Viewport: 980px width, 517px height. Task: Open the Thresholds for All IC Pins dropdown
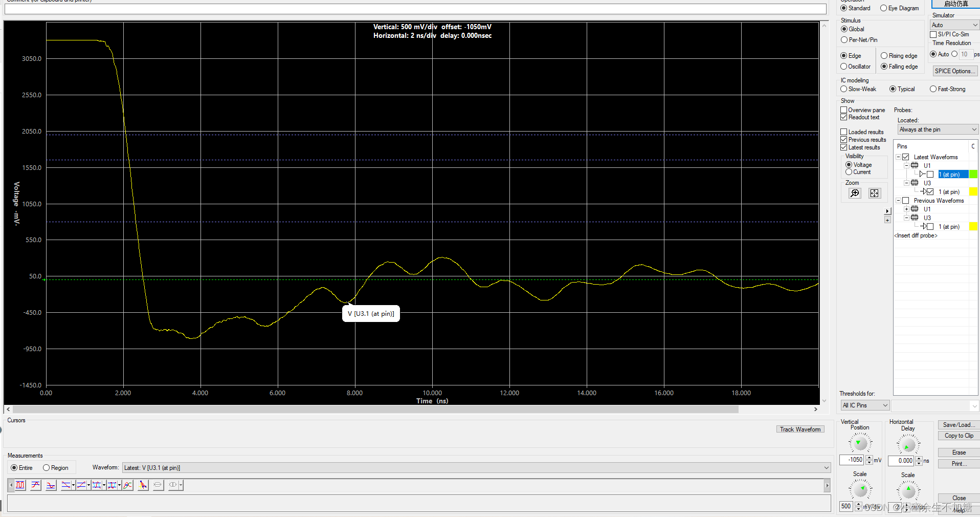tap(865, 405)
